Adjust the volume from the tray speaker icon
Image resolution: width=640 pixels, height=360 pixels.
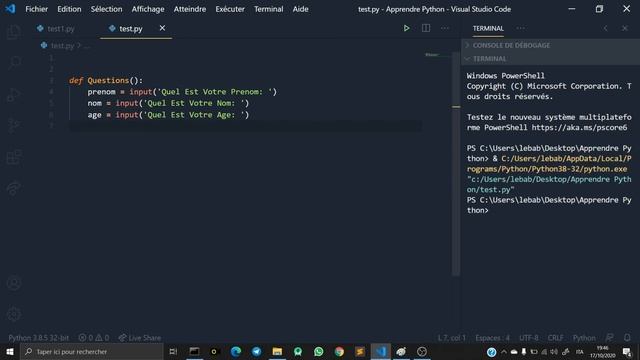554,351
